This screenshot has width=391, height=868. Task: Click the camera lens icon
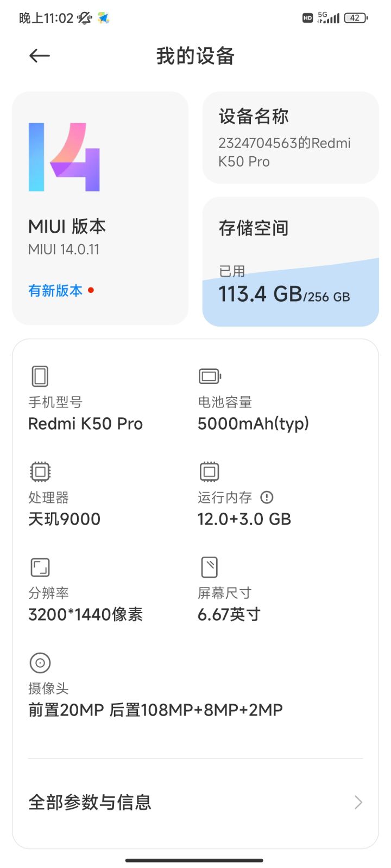40,662
